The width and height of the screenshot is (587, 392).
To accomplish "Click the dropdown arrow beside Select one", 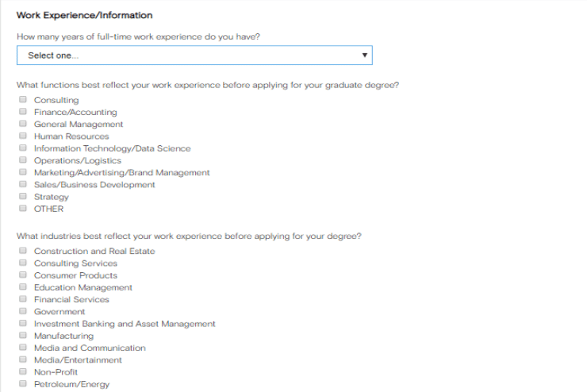I will [364, 56].
